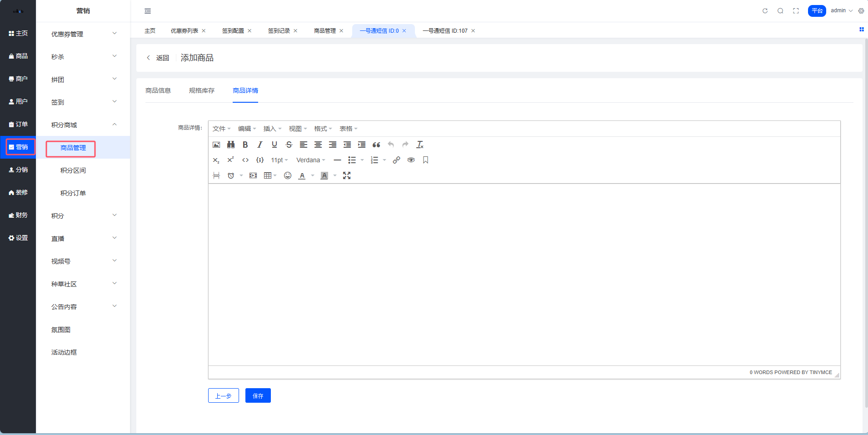The width and height of the screenshot is (868, 435).
Task: Open the 插入 editor menu
Action: point(272,129)
